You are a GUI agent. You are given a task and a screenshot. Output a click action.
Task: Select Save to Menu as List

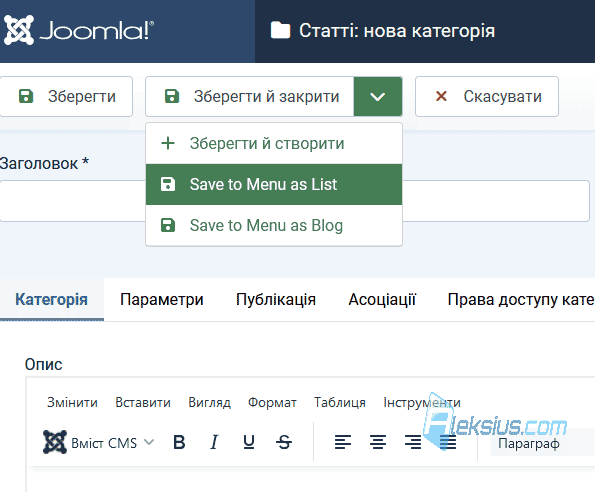(274, 184)
